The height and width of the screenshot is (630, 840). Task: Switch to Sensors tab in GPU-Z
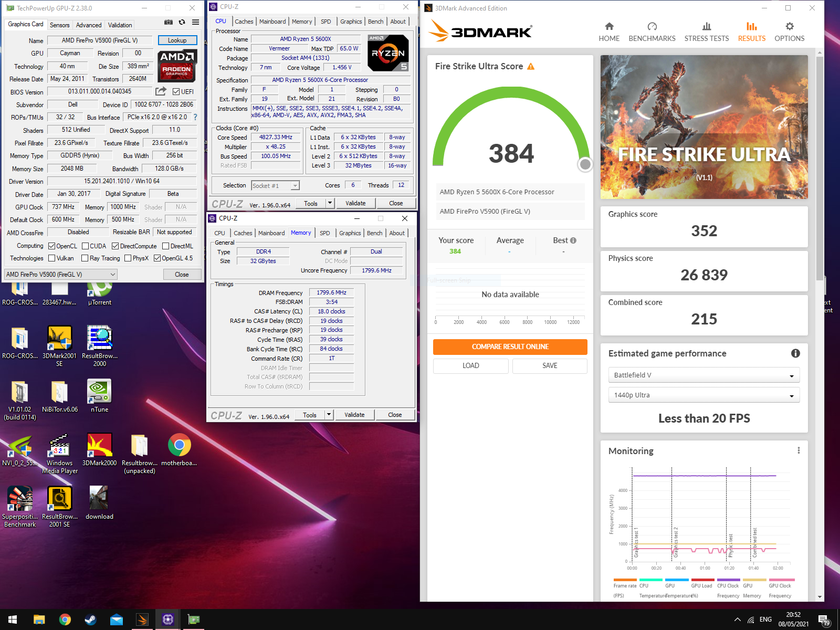point(59,25)
